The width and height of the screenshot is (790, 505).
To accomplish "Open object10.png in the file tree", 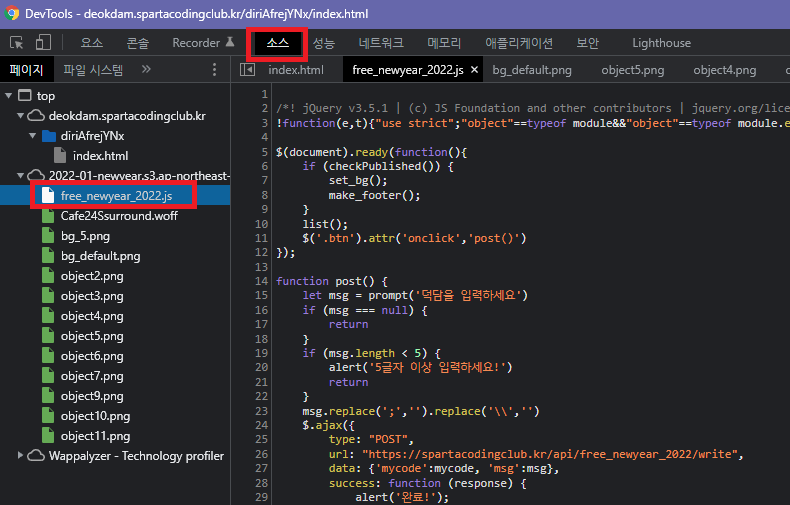I will click(x=95, y=416).
